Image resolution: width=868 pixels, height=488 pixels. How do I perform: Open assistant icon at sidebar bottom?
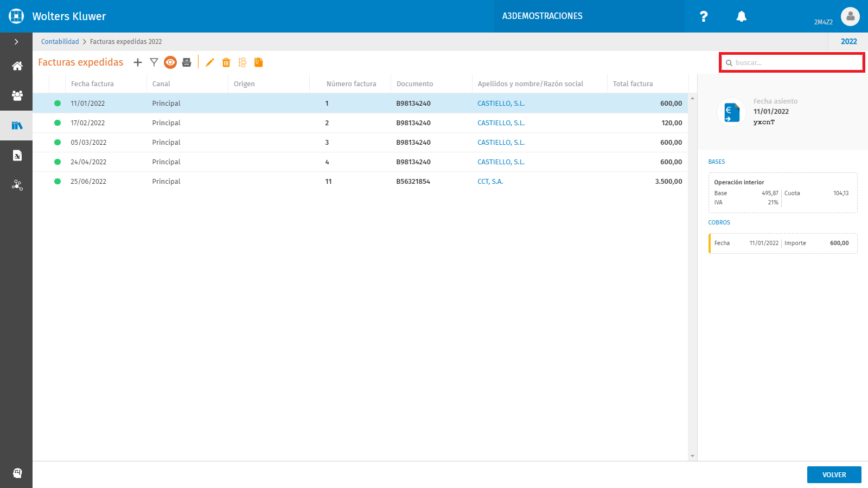[17, 473]
